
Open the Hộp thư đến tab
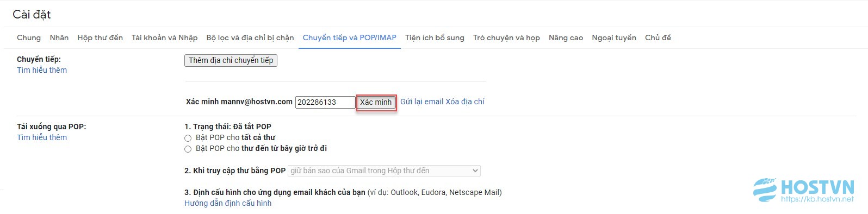pos(100,37)
